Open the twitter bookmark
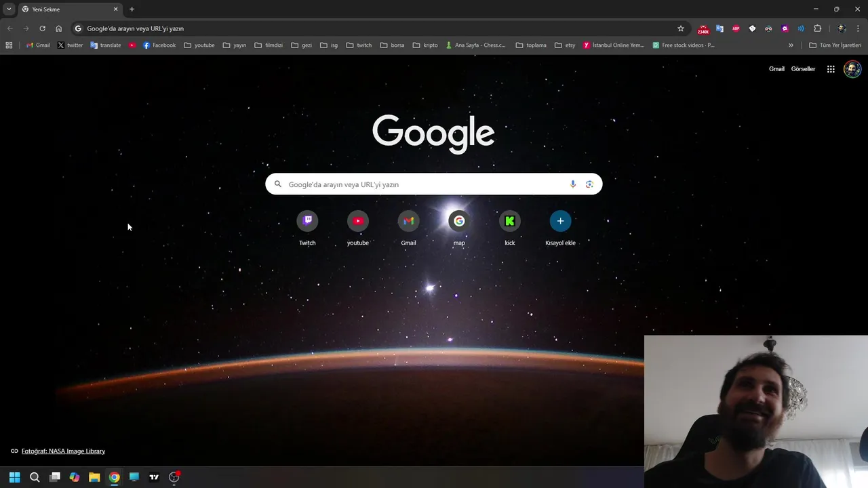868x488 pixels. point(70,45)
